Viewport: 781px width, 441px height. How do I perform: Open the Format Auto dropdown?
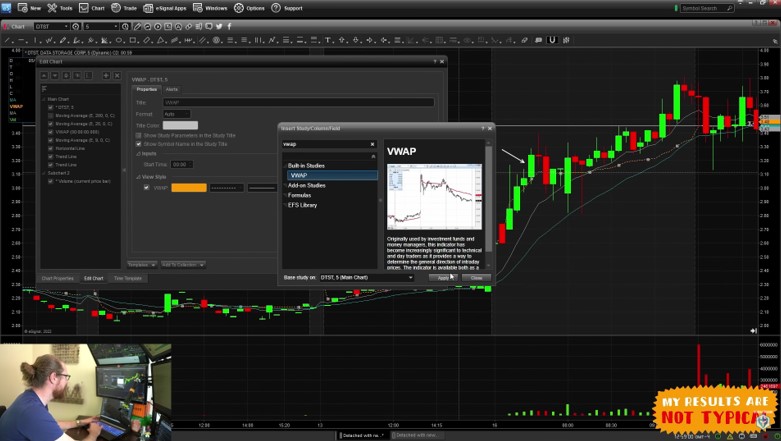click(x=177, y=114)
